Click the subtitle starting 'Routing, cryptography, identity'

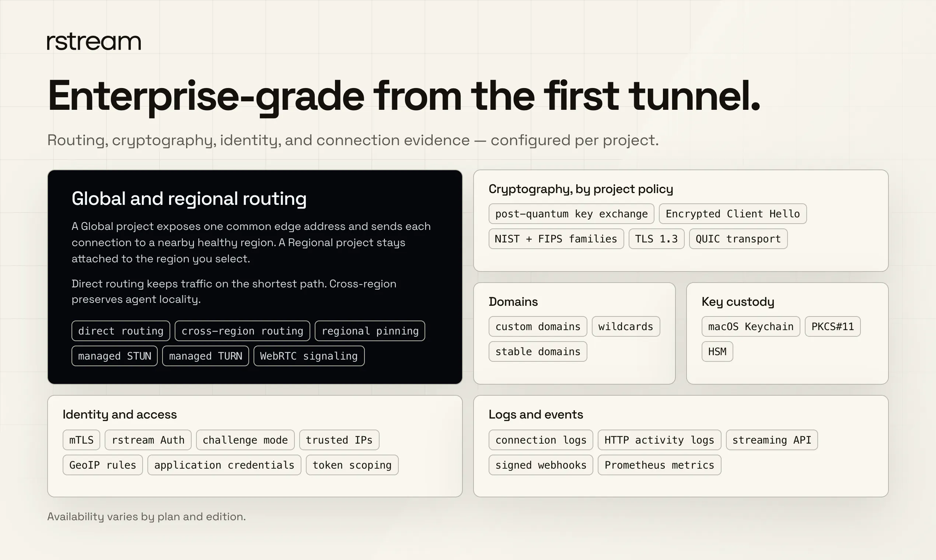coord(353,140)
